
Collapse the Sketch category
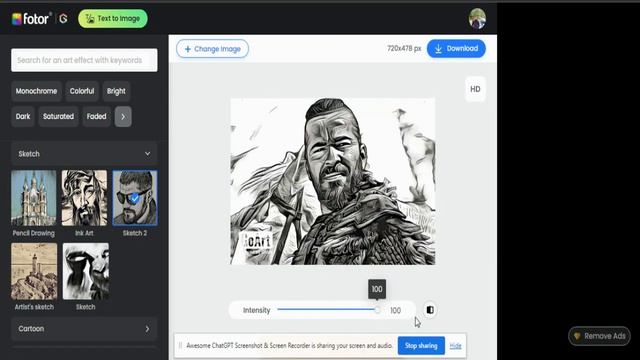click(84, 154)
